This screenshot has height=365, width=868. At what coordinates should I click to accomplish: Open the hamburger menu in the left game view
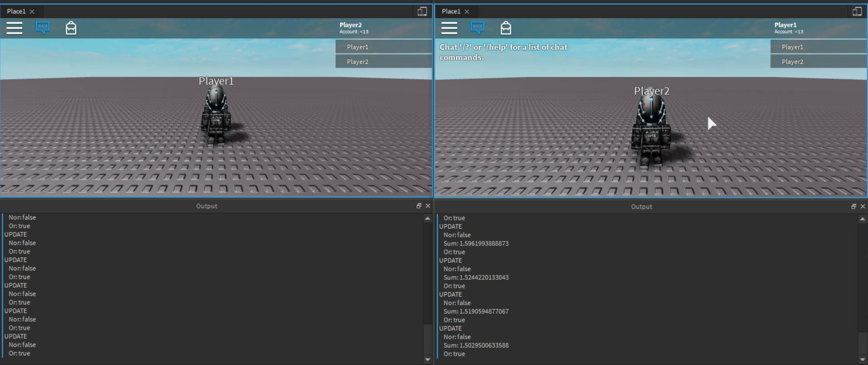(x=14, y=28)
